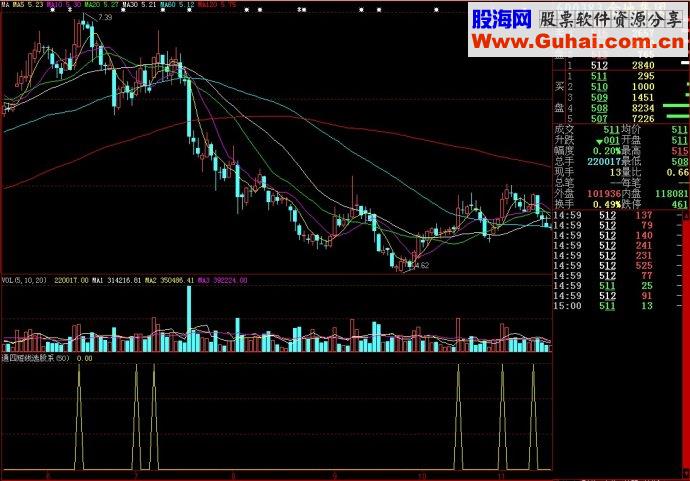Click the first indicator signal spike
Viewport: 690px width, 481px height.
tap(79, 416)
